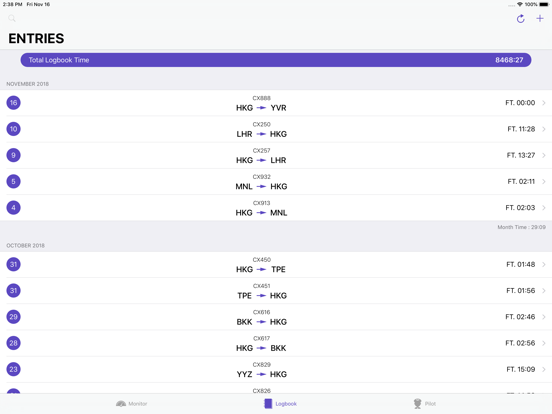Open the Monitor tab
Screen dimensions: 552x414
132,403
